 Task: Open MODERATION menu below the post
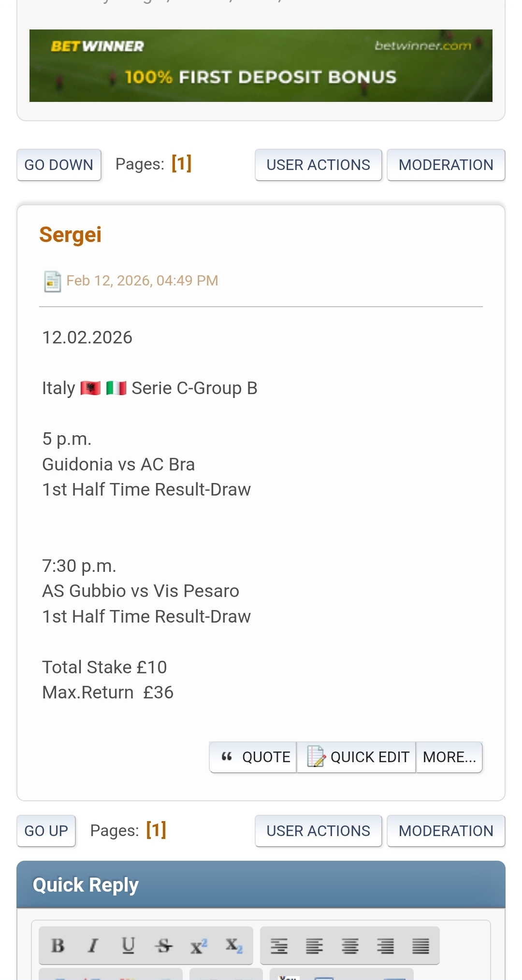tap(446, 831)
